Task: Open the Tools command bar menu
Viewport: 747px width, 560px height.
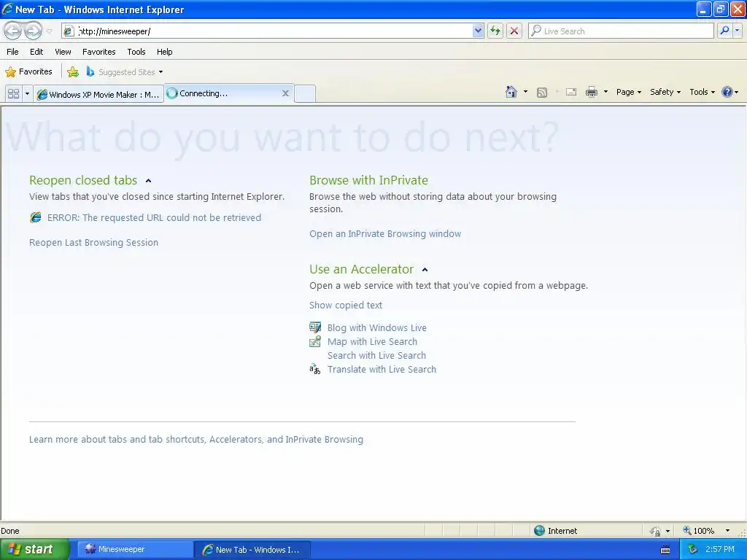Action: coord(703,92)
